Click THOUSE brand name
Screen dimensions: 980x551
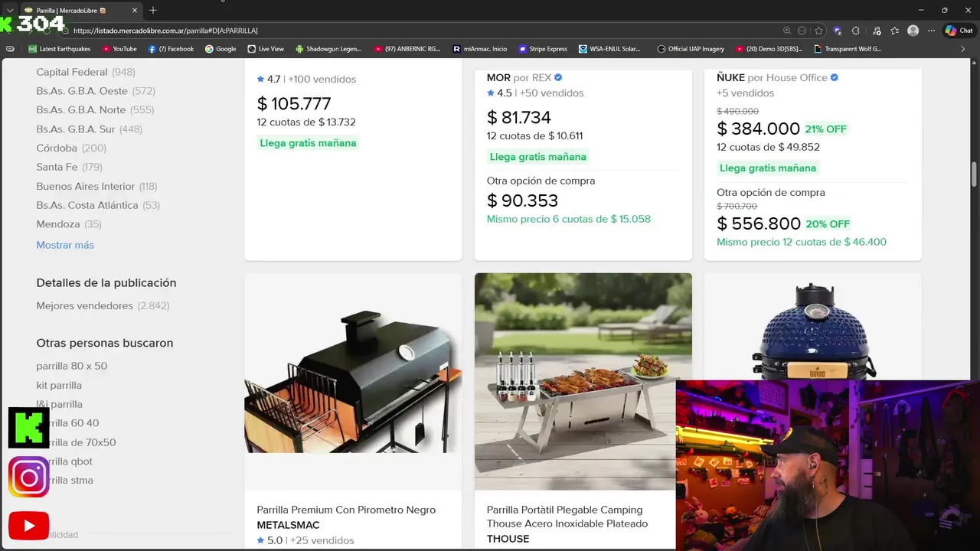coord(508,539)
